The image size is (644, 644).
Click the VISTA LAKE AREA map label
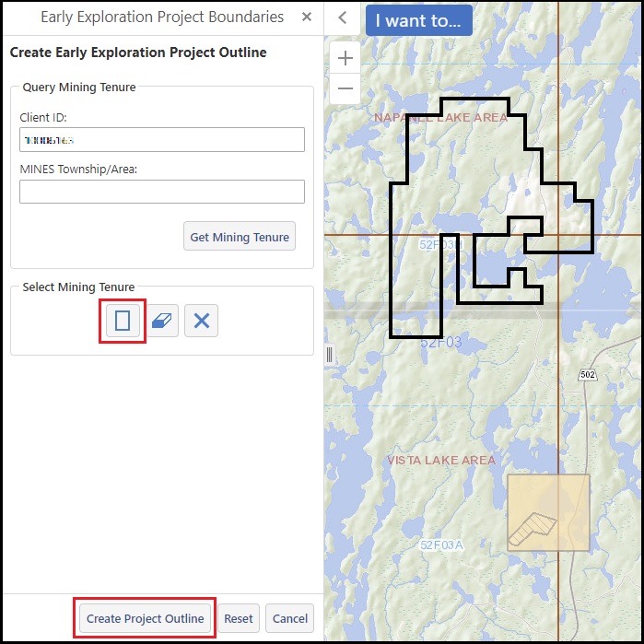pos(440,460)
